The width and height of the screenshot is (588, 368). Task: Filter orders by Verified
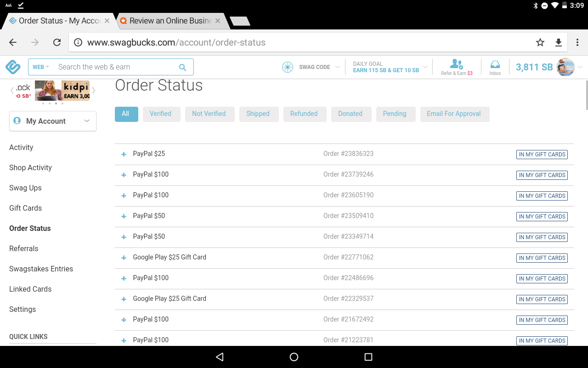pos(161,114)
